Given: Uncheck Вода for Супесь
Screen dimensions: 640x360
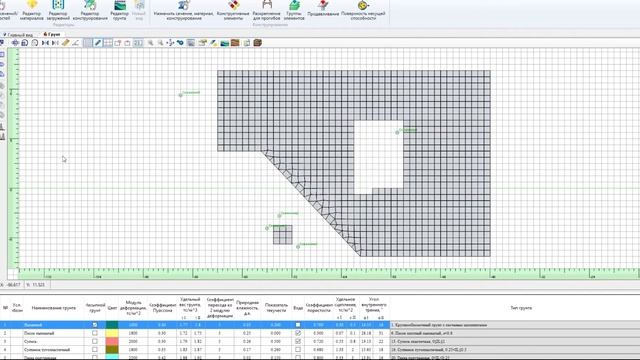Looking at the screenshot, I should 298,341.
